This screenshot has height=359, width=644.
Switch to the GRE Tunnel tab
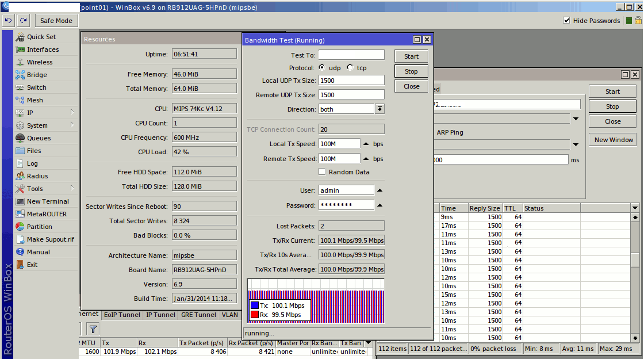click(198, 315)
